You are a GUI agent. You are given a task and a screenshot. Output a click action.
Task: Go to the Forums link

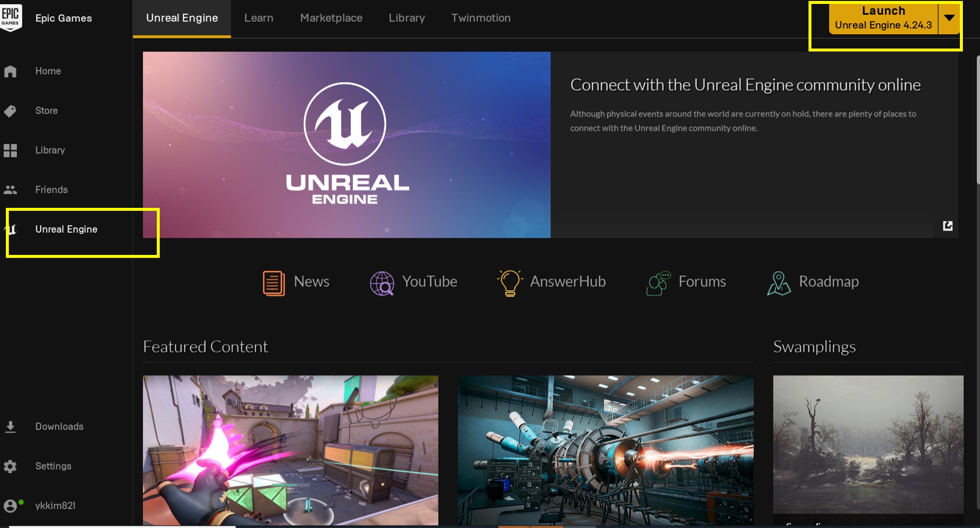pos(702,282)
